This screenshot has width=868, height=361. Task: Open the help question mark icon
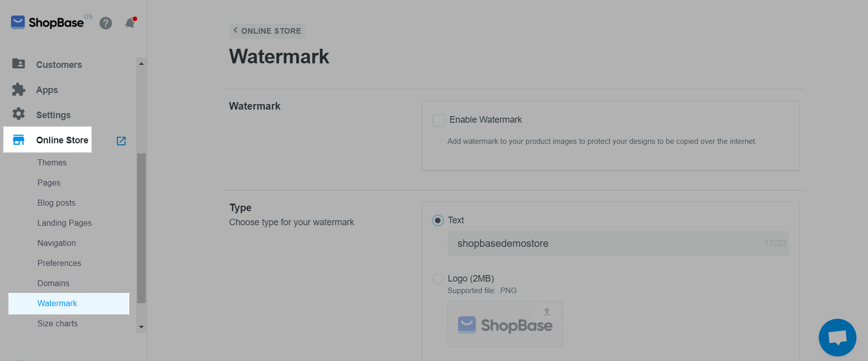106,23
